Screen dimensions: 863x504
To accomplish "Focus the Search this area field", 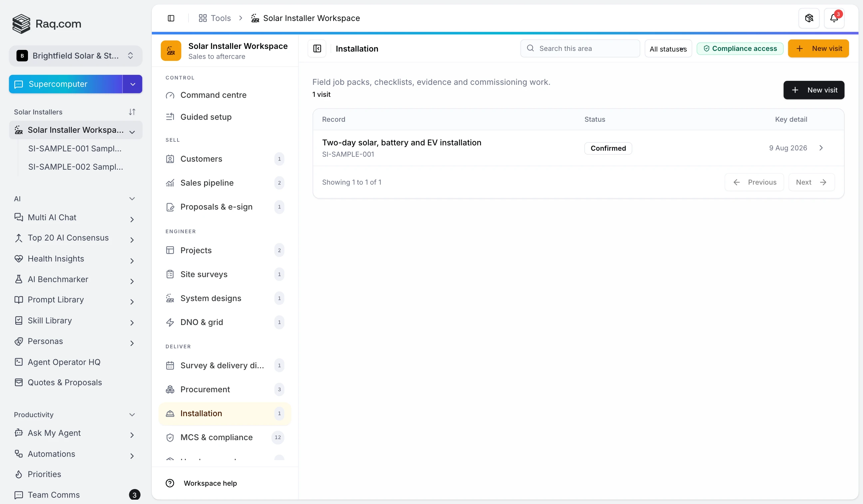I will pyautogui.click(x=580, y=49).
